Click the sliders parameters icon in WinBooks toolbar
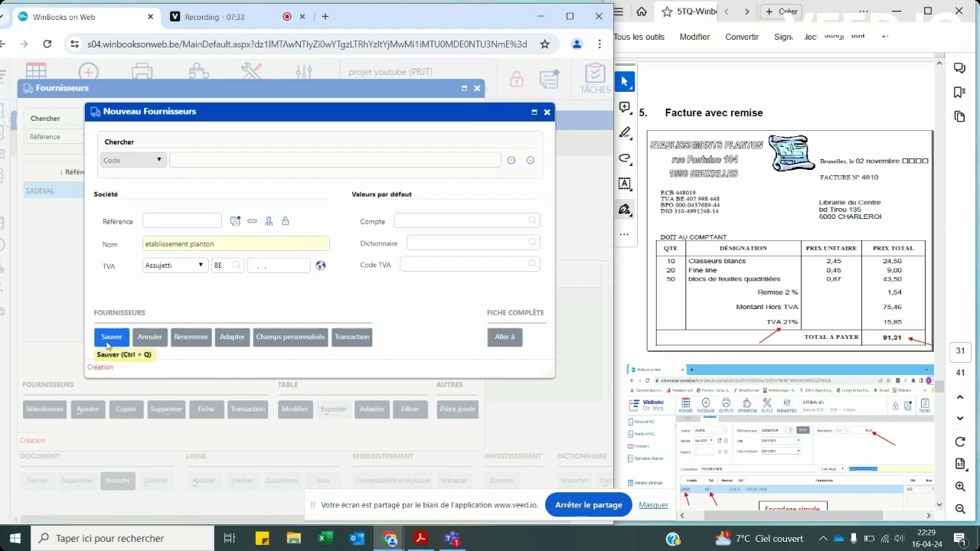Screen dimensions: 980x551 point(304,72)
